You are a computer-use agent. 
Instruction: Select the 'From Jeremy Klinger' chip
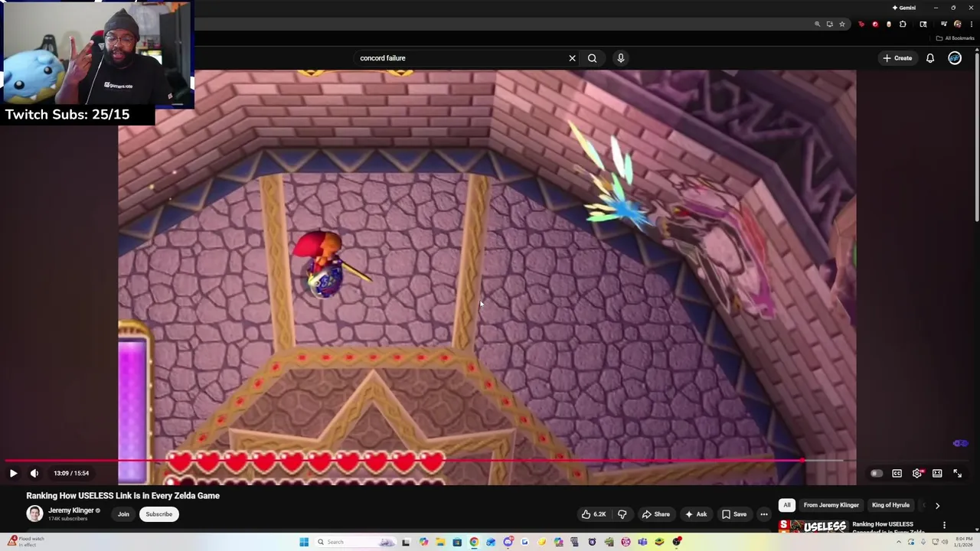point(831,505)
